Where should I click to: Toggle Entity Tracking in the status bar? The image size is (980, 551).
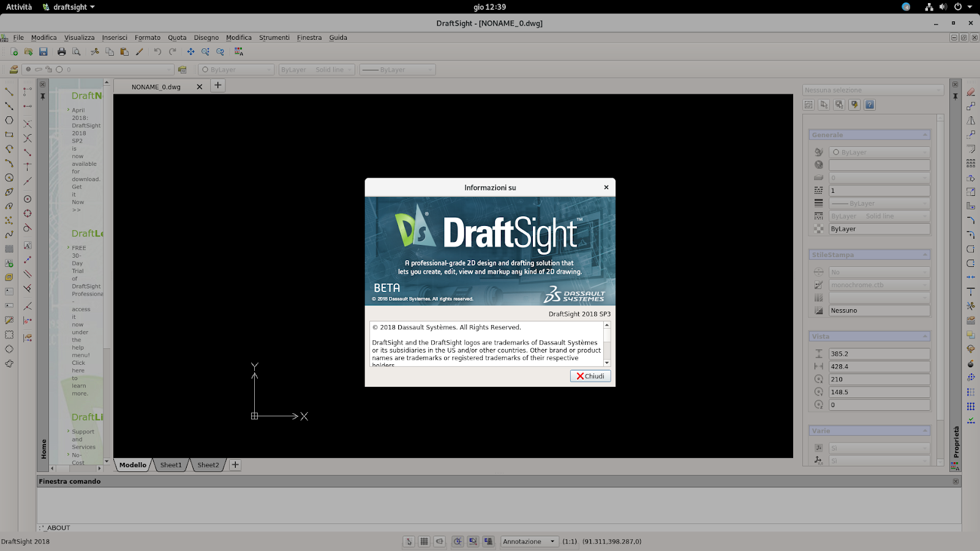point(488,541)
